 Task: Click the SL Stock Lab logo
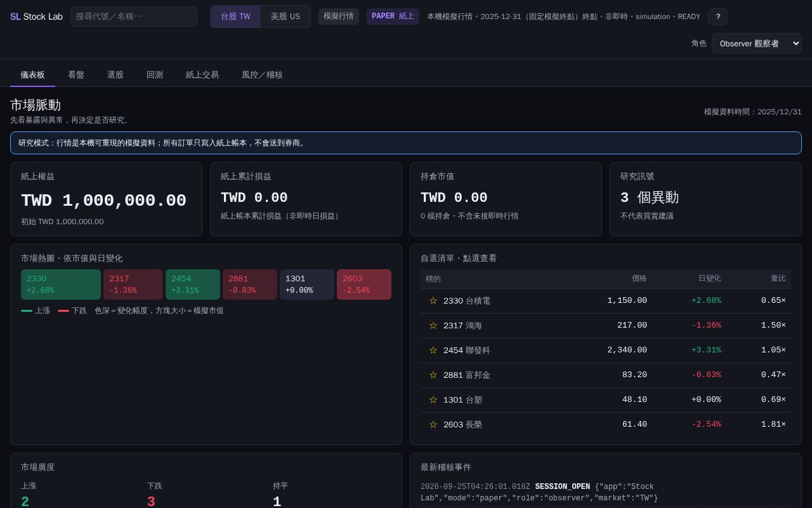pyautogui.click(x=36, y=17)
